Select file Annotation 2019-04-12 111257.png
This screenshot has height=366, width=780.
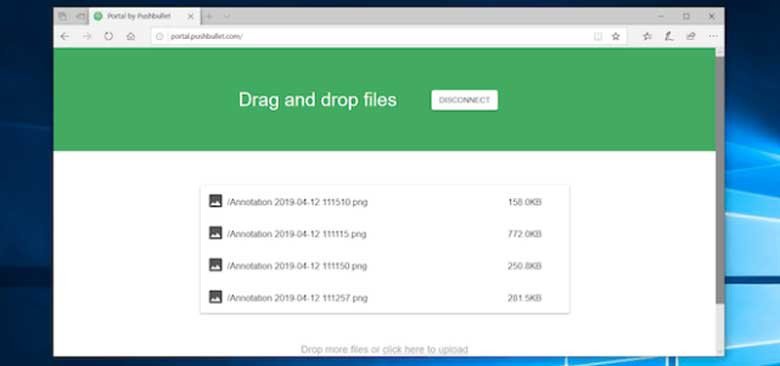[297, 298]
